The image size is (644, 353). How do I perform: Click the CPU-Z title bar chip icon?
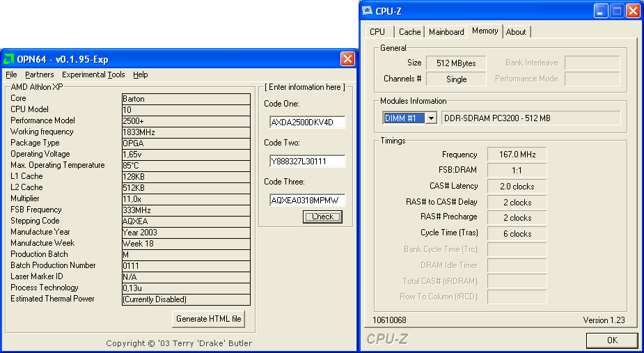368,11
